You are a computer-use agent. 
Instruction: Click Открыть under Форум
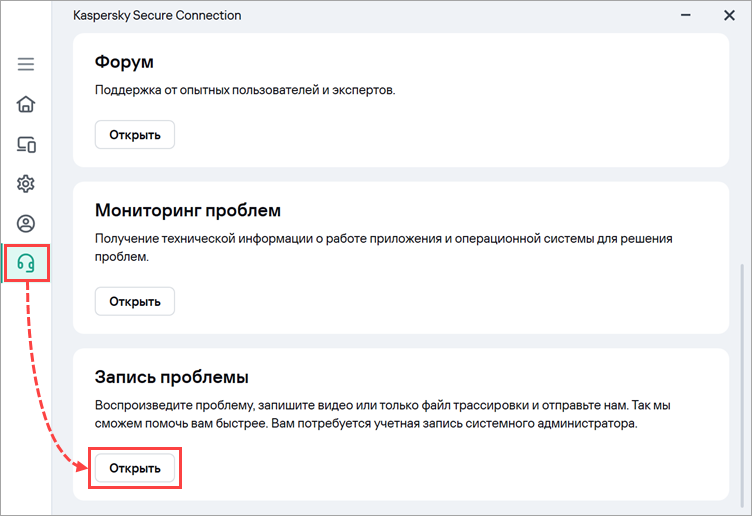pyautogui.click(x=135, y=135)
